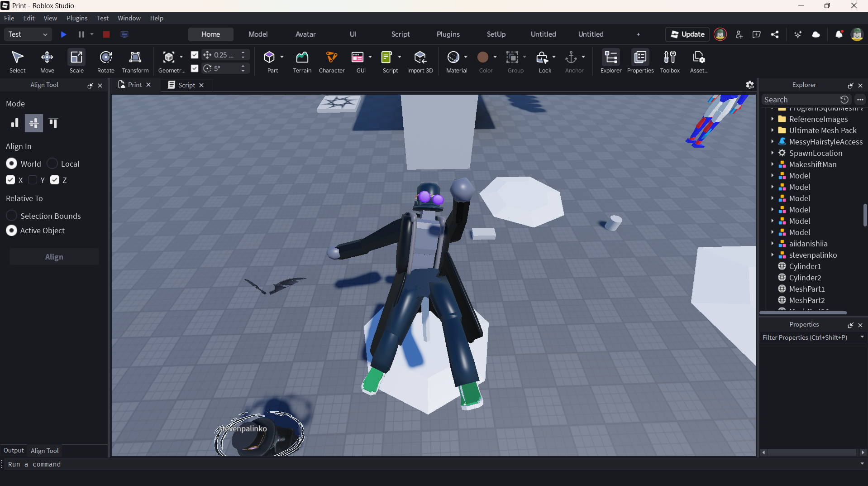Toggle the Anchor tool
Image resolution: width=868 pixels, height=486 pixels.
571,57
